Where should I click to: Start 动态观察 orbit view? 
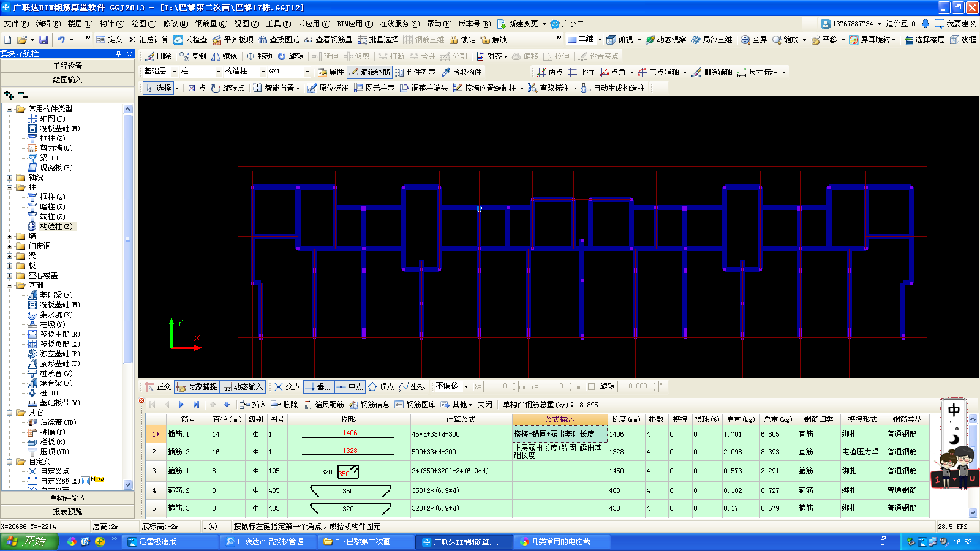(x=665, y=39)
